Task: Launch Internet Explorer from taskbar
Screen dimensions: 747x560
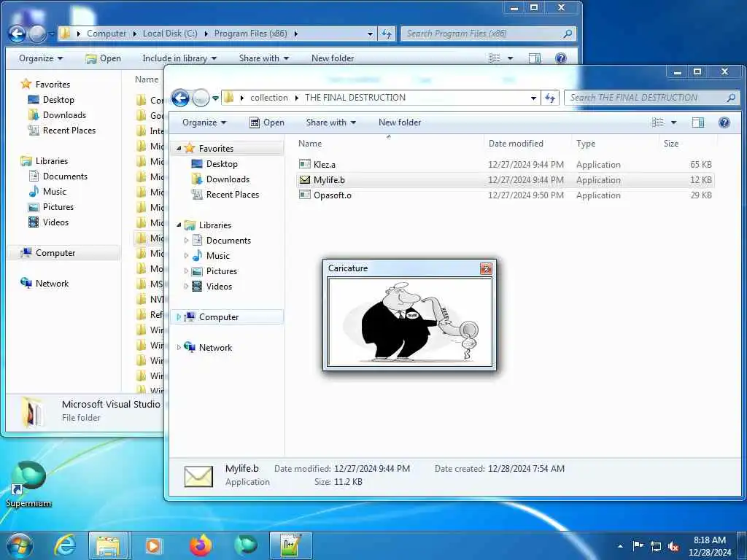Action: [x=65, y=545]
